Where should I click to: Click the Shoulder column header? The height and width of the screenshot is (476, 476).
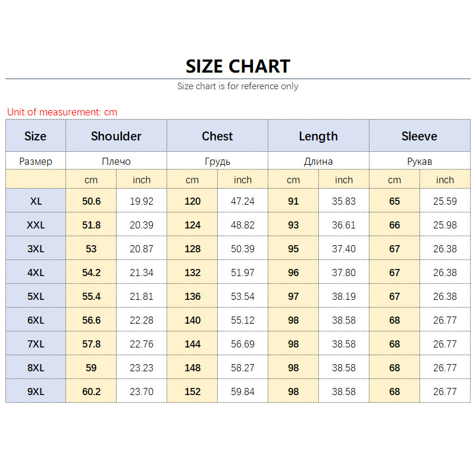(116, 136)
